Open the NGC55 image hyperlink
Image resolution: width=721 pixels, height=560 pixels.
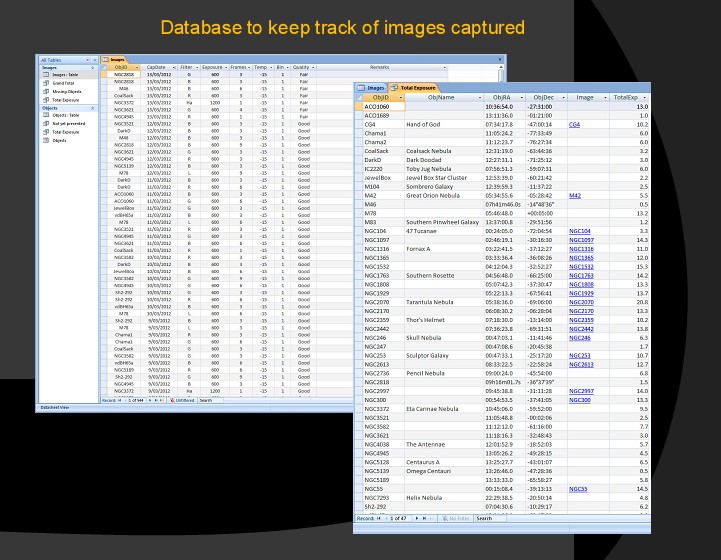tap(578, 489)
